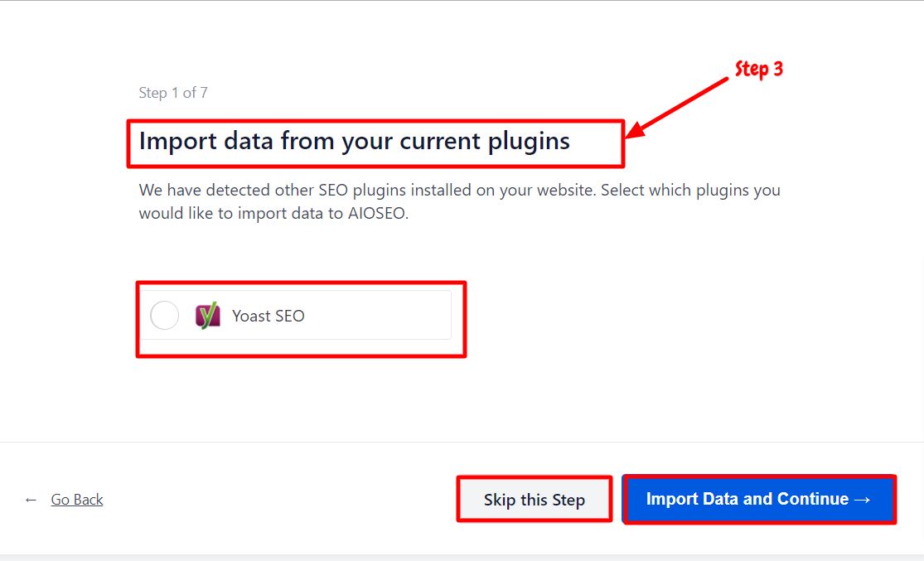The height and width of the screenshot is (561, 924).
Task: Click the red annotation arrow pointing to heading
Action: pos(676,109)
